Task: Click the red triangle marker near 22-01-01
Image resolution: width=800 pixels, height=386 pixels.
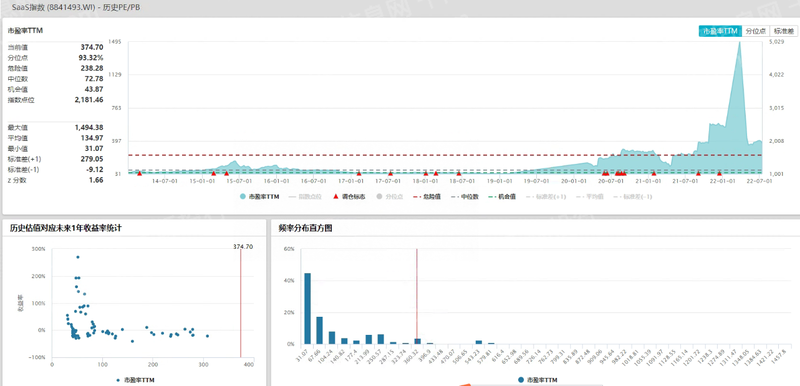Action: point(719,173)
